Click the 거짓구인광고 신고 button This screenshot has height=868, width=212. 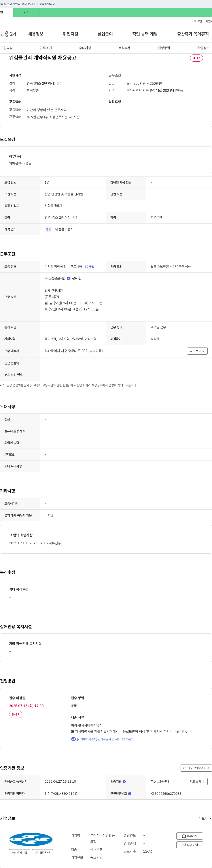[x=196, y=768]
